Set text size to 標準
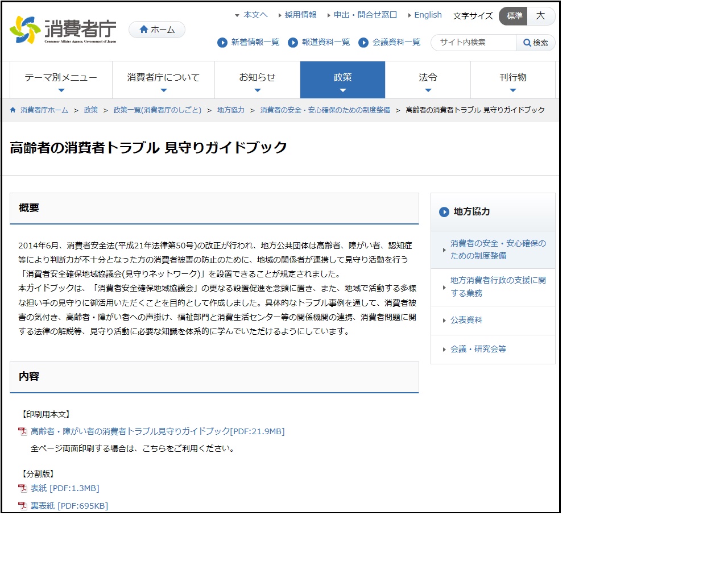This screenshot has height=582, width=728. pos(514,16)
